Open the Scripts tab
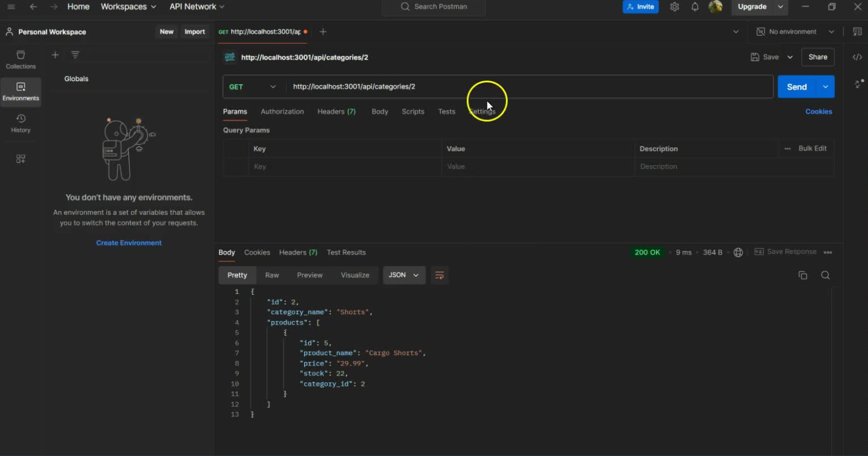Screen dimensions: 868x456 pos(413,112)
